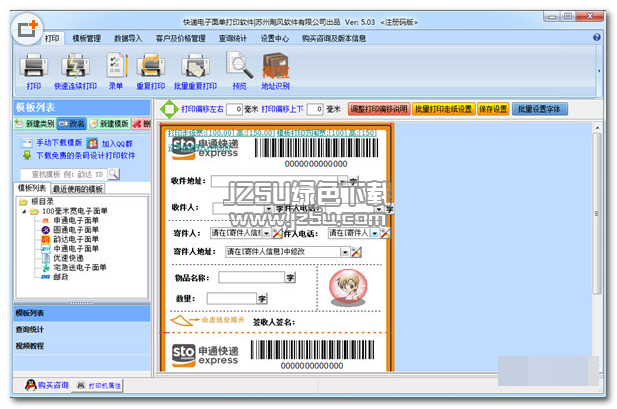
Task: Open the 查询统计 ribbon tab
Action: tap(233, 38)
